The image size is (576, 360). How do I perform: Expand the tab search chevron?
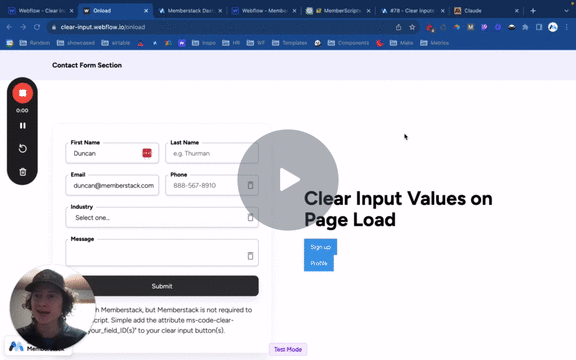566,11
